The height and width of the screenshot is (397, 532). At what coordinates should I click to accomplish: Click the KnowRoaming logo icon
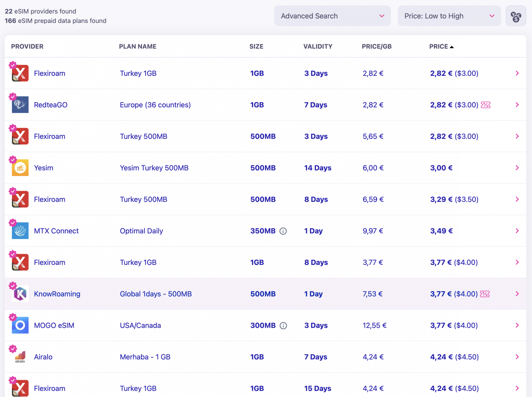click(20, 294)
